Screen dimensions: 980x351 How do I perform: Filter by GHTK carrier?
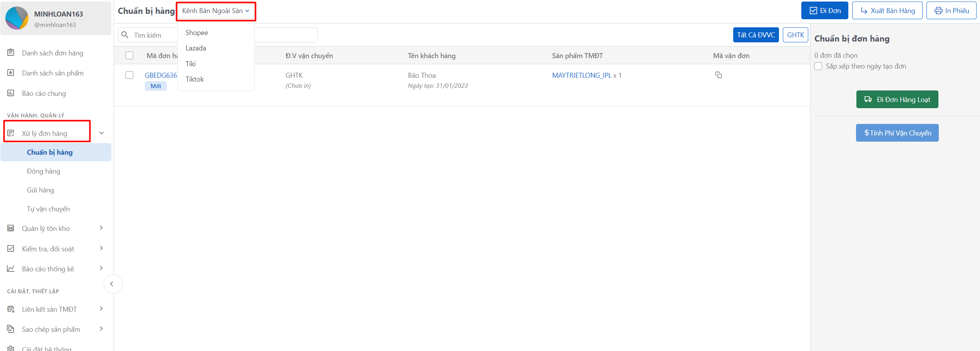pos(795,35)
